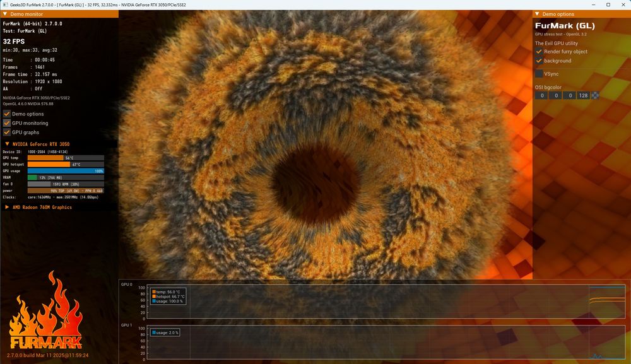Click the GPU 1 usage legend box
The image size is (631, 364).
[x=165, y=332]
